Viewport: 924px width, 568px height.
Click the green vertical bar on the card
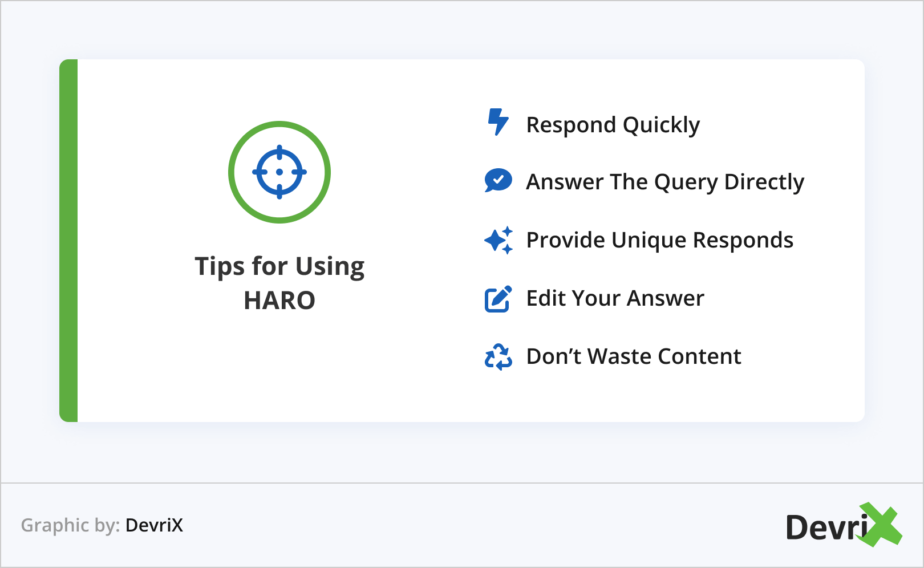click(x=68, y=241)
